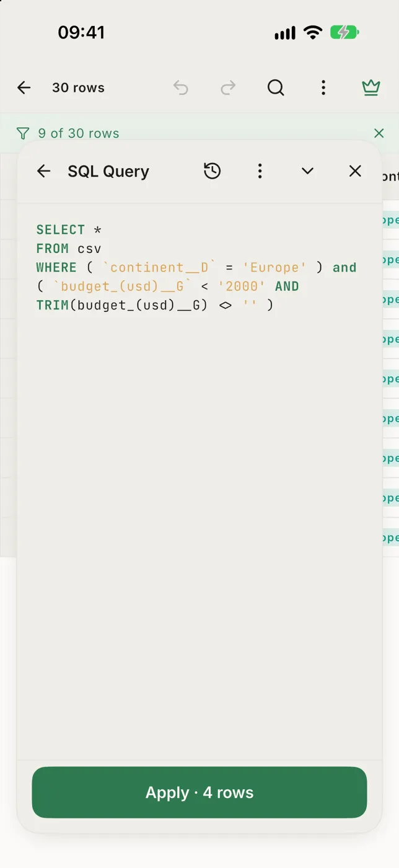The height and width of the screenshot is (868, 399).
Task: Tap the green crown premium icon
Action: [x=370, y=88]
